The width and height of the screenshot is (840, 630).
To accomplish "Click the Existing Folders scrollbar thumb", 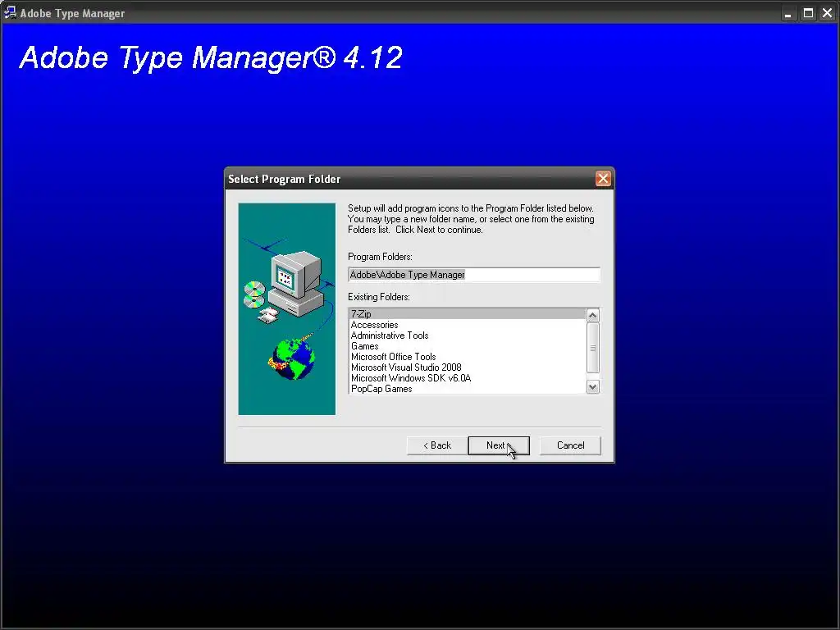I will pos(592,348).
